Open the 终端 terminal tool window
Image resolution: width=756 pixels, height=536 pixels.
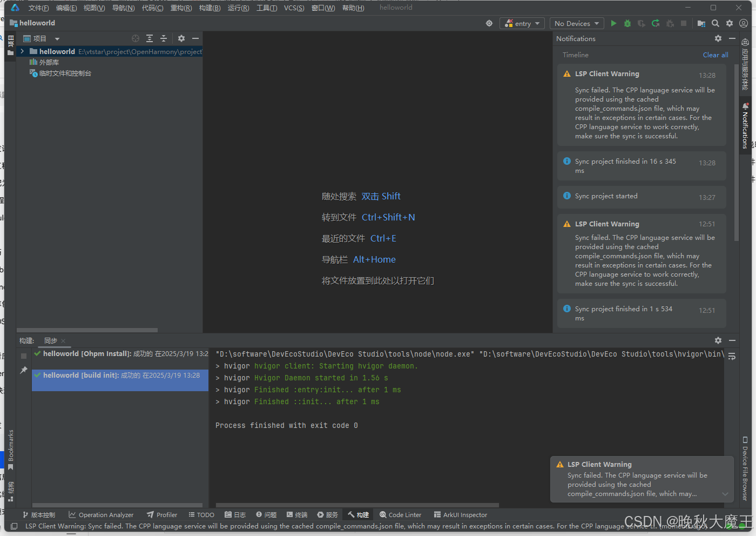click(296, 514)
